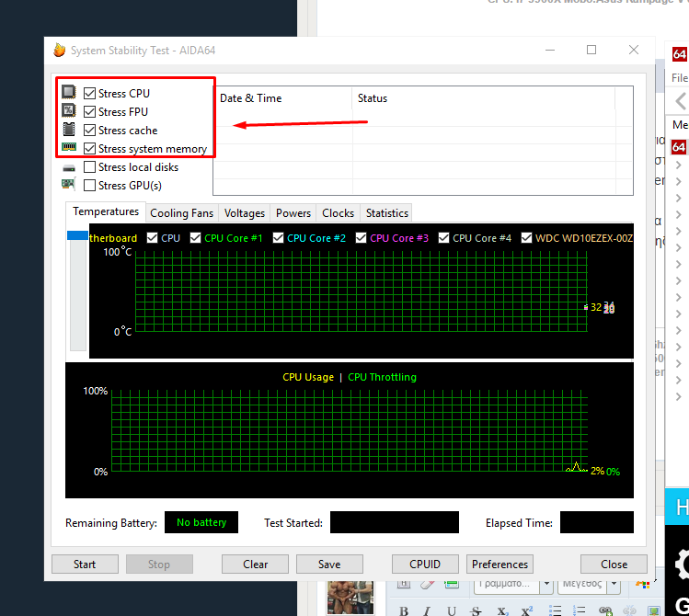Click the Close button at bottom right
Image resolution: width=689 pixels, height=616 pixels.
tap(614, 565)
